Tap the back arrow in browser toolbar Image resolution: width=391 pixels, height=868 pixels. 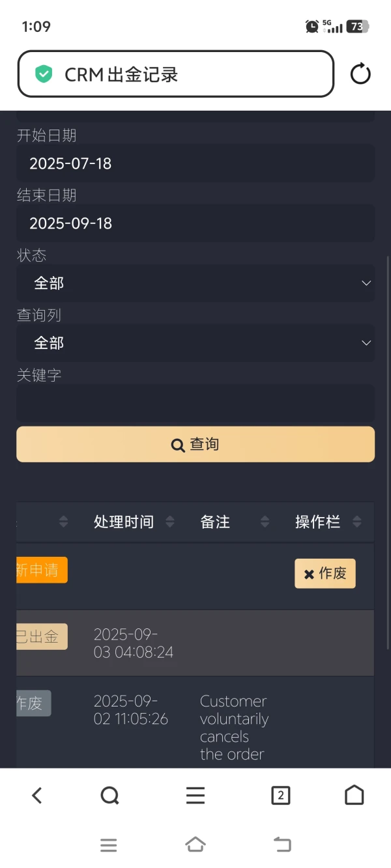pyautogui.click(x=36, y=794)
